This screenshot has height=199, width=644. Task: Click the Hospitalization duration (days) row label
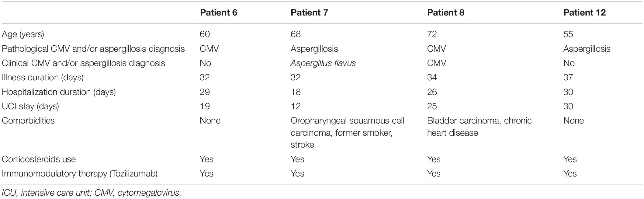pyautogui.click(x=59, y=92)
